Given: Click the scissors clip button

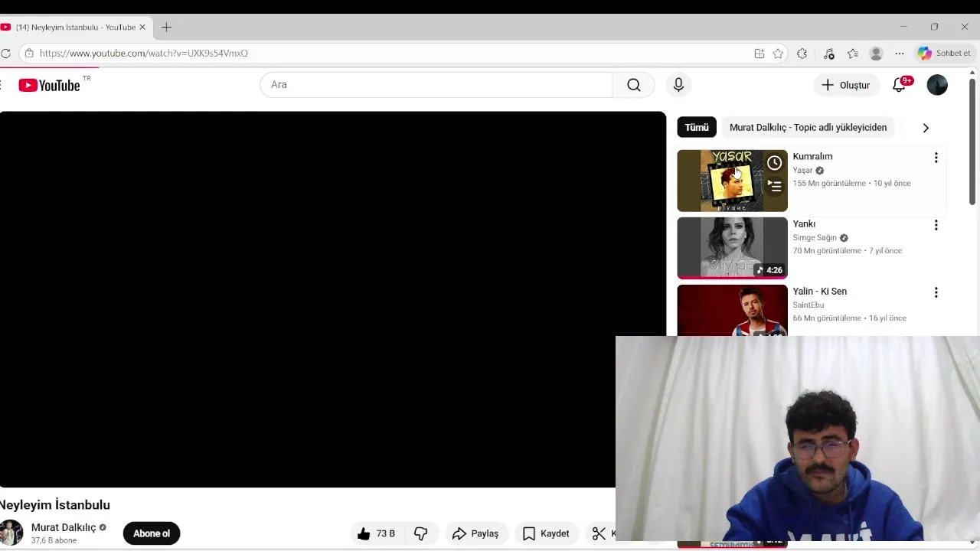Looking at the screenshot, I should [x=600, y=533].
